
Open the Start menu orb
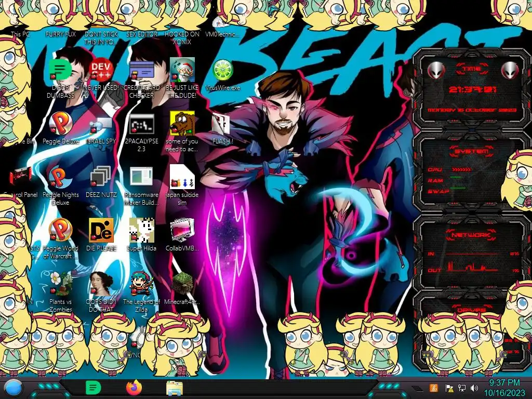click(x=14, y=388)
